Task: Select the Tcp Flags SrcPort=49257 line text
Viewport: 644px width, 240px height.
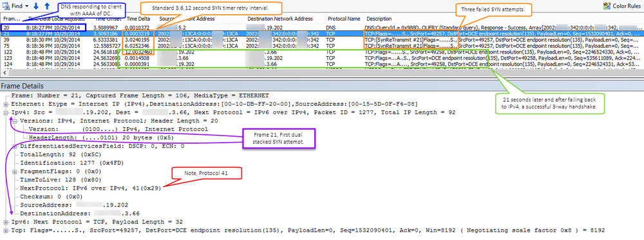Action: tap(308, 230)
